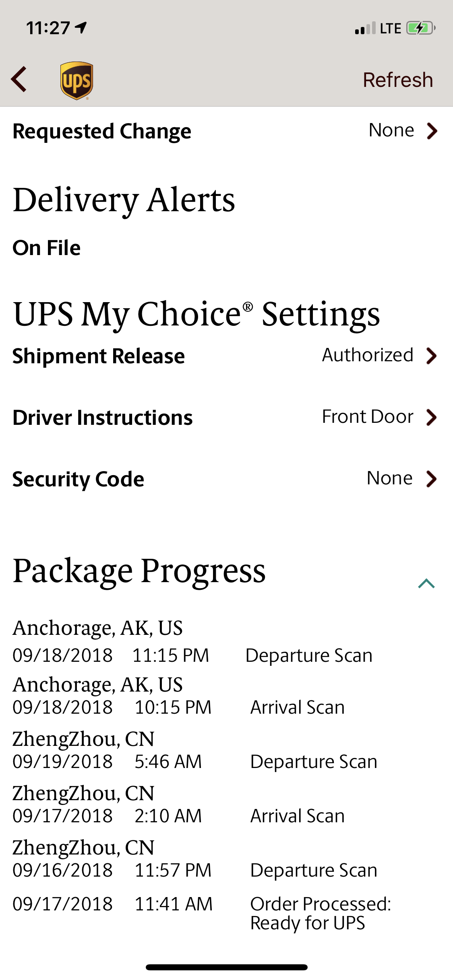Open Driver Instructions chevron arrow
Image resolution: width=453 pixels, height=980 pixels.
tap(432, 417)
